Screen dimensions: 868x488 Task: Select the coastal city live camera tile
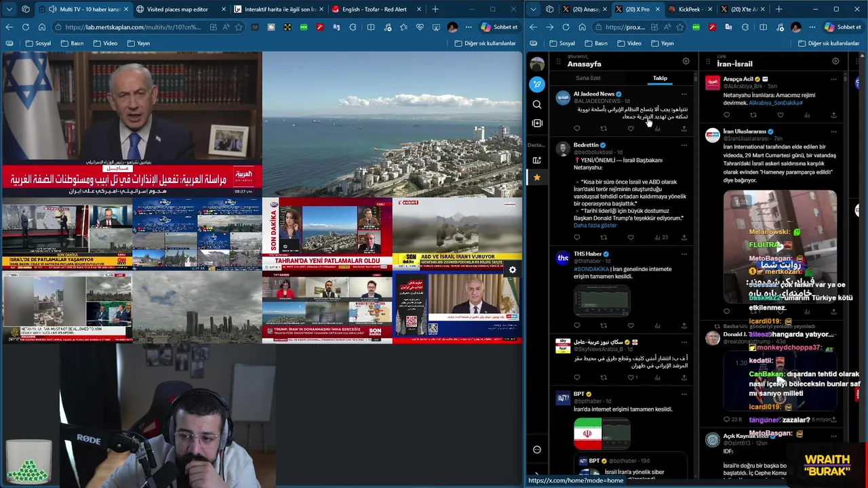[x=392, y=125]
